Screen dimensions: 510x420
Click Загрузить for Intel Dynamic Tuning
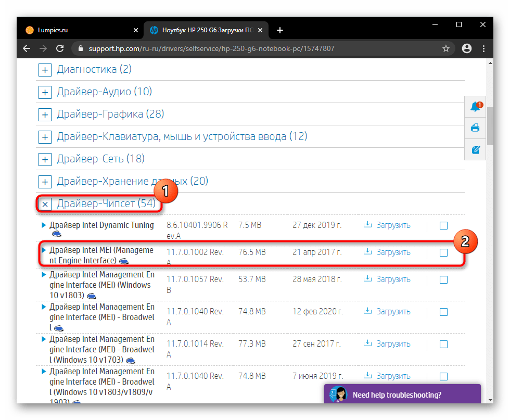393,225
